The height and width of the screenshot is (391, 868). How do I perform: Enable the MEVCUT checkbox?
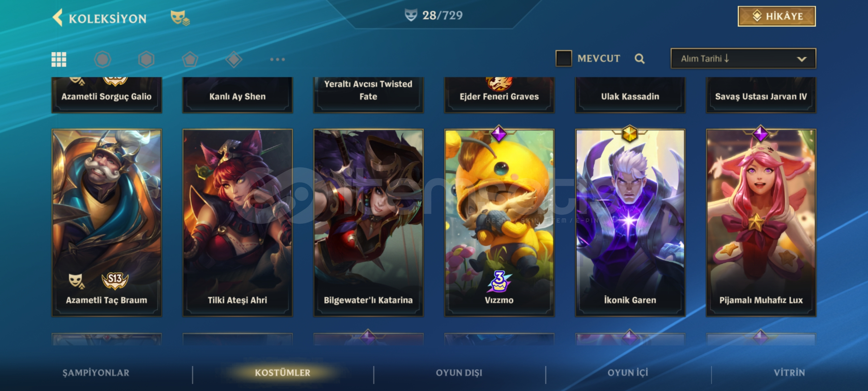point(563,58)
